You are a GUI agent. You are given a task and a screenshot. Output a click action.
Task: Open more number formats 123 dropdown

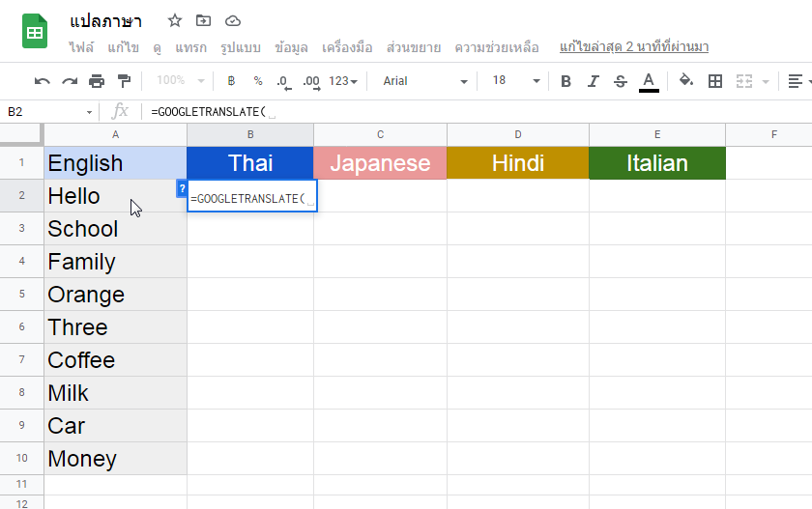click(x=343, y=81)
